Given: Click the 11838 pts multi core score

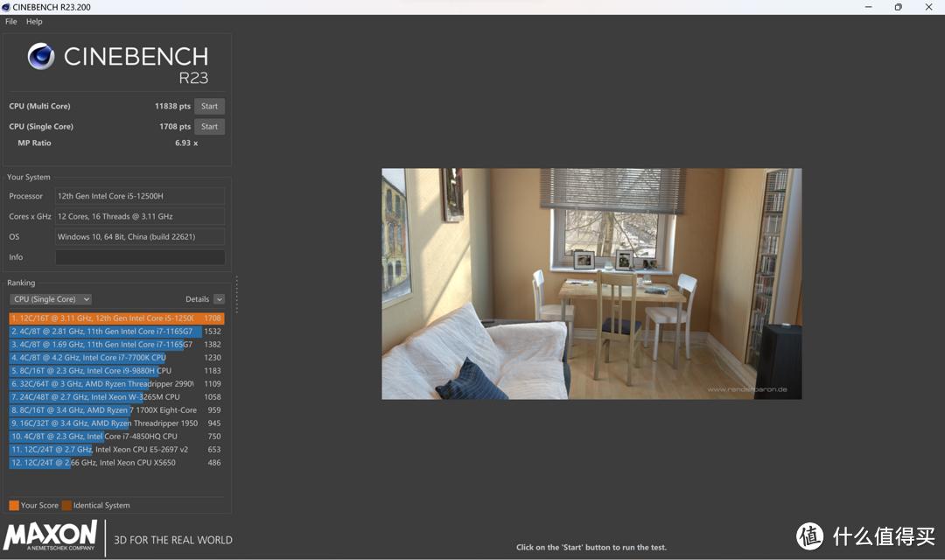Looking at the screenshot, I should point(172,106).
